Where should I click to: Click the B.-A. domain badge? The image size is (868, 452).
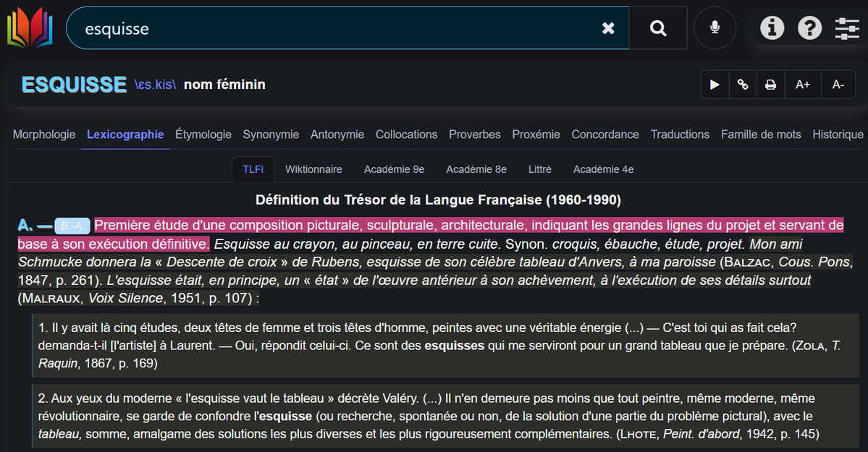pyautogui.click(x=72, y=226)
